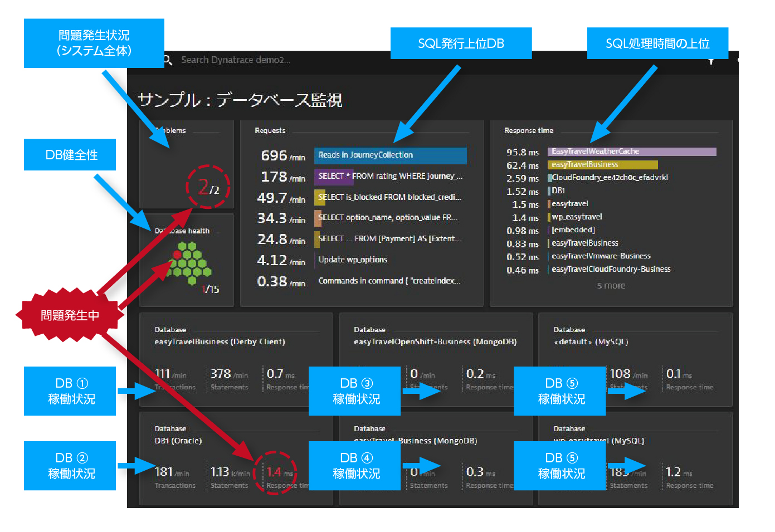775x532 pixels.
Task: Click the 178 /min request rate
Action: (283, 177)
